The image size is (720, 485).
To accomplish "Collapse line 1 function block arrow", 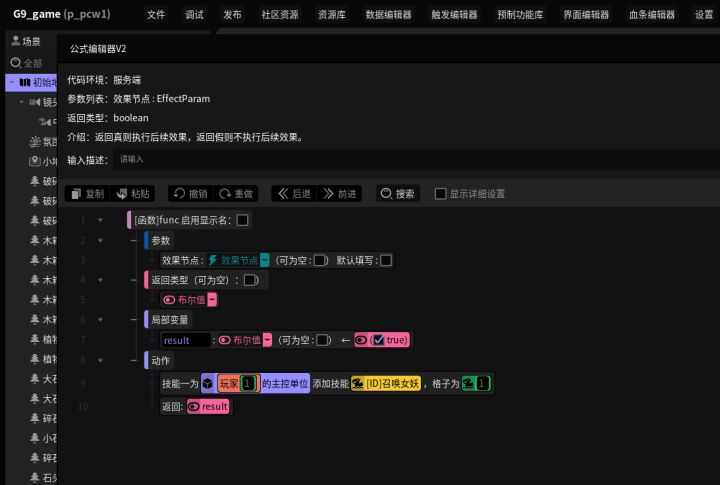I will pos(100,220).
